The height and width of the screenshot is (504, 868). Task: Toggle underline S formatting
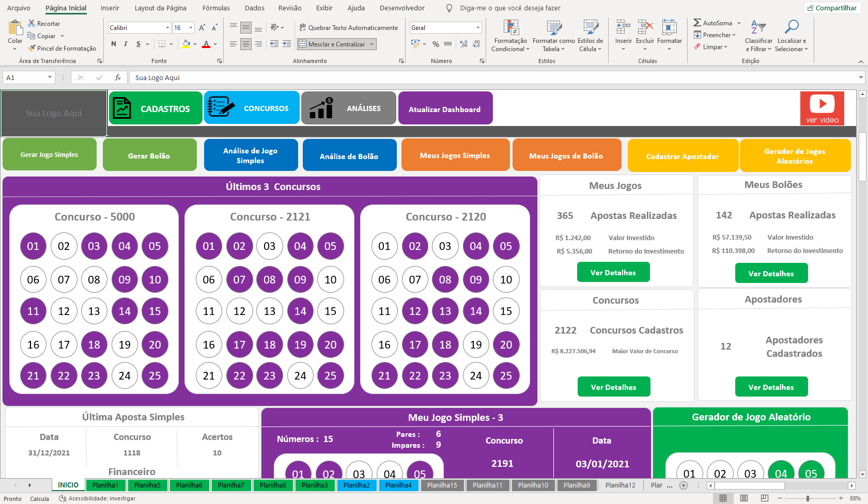click(x=138, y=44)
